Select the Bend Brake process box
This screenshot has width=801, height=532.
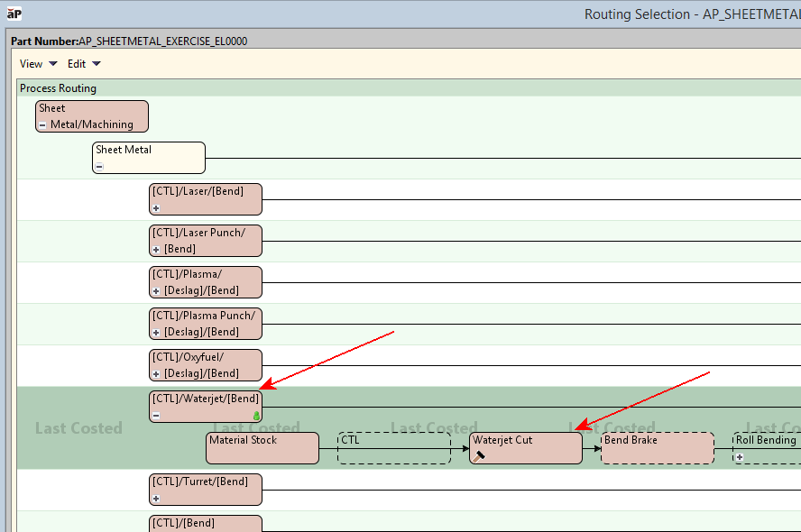657,448
